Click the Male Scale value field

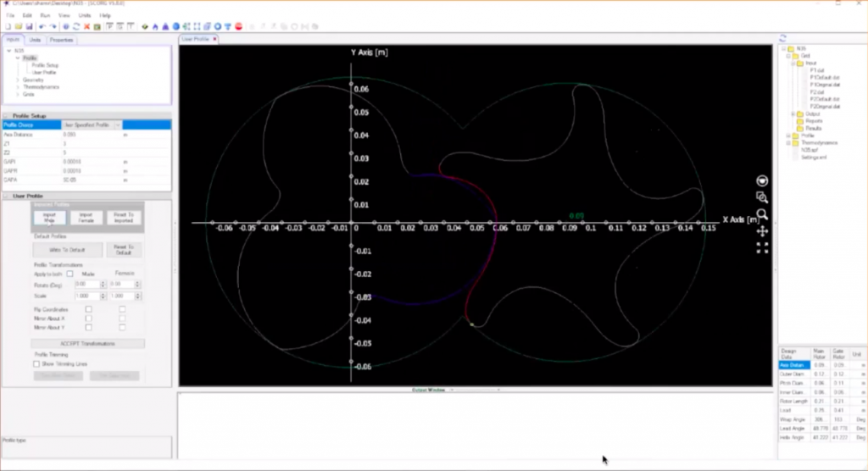click(87, 296)
